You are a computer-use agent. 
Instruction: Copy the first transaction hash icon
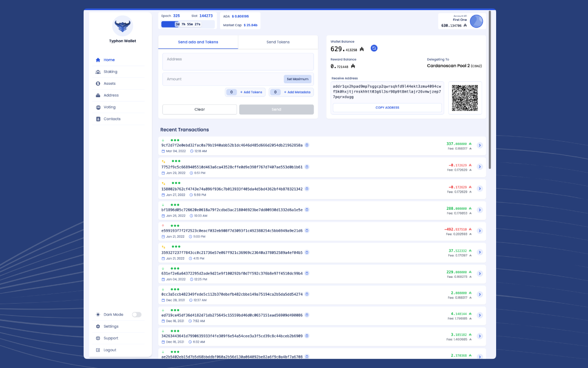pyautogui.click(x=307, y=144)
